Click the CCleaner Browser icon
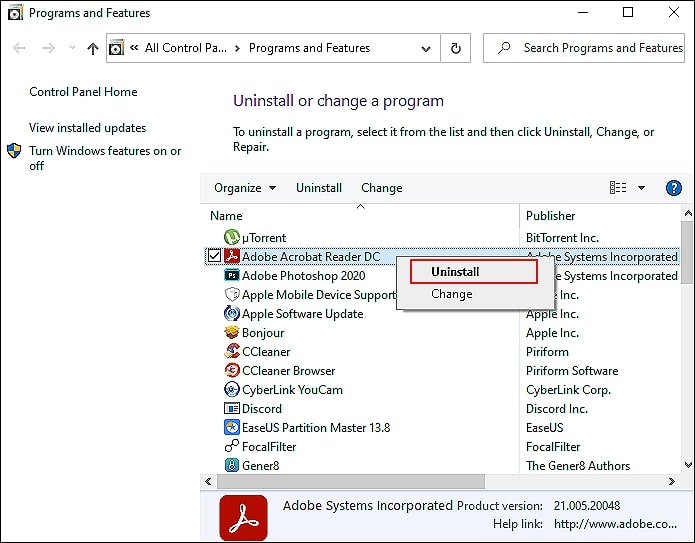695x543 pixels. point(232,370)
